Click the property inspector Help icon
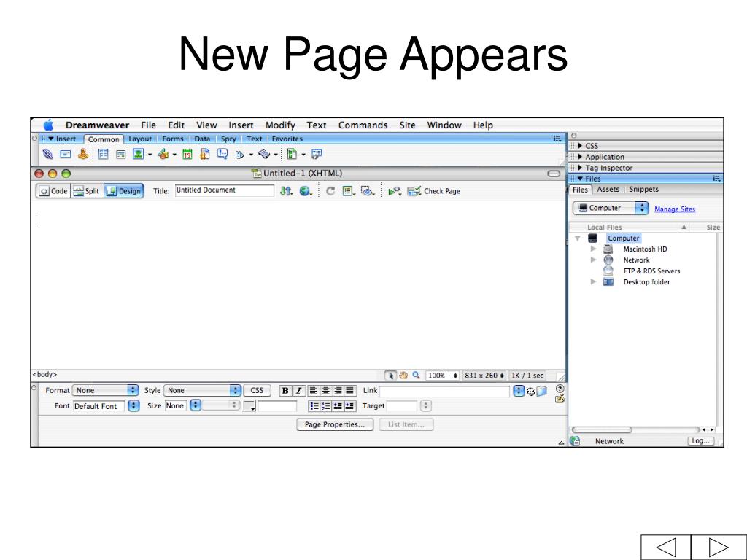Screen dimensions: 747x560 click(560, 389)
